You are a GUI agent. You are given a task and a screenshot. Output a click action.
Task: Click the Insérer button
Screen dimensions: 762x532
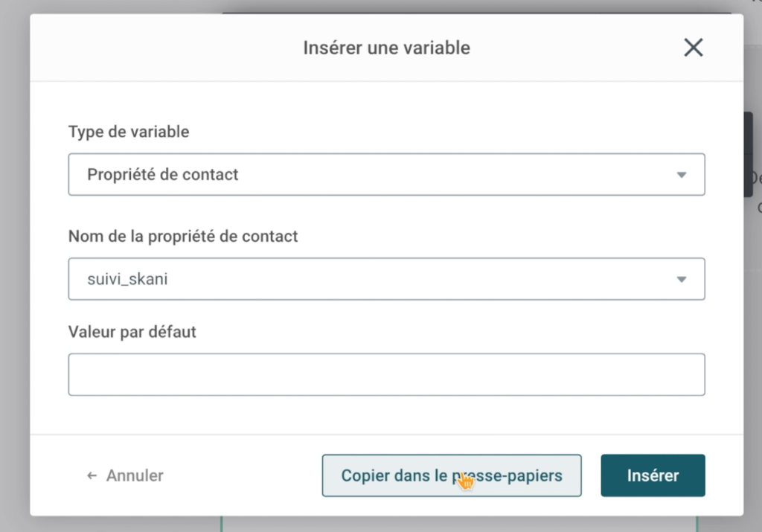pyautogui.click(x=653, y=475)
